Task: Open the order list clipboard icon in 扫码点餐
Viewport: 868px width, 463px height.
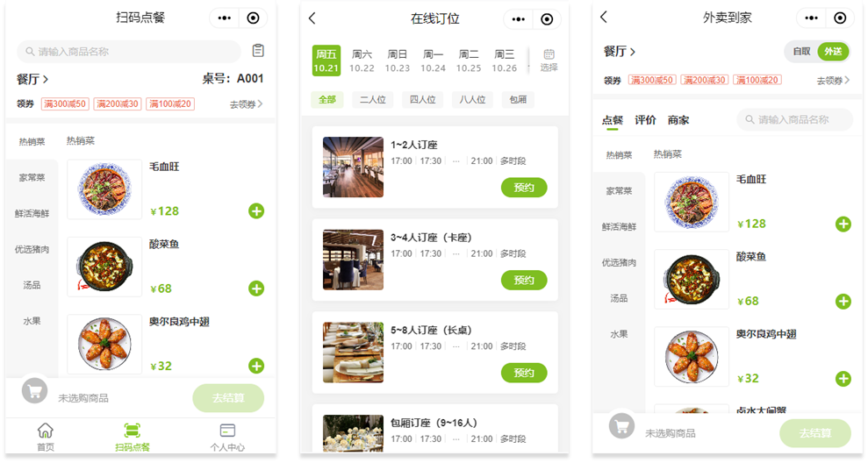Action: [258, 50]
